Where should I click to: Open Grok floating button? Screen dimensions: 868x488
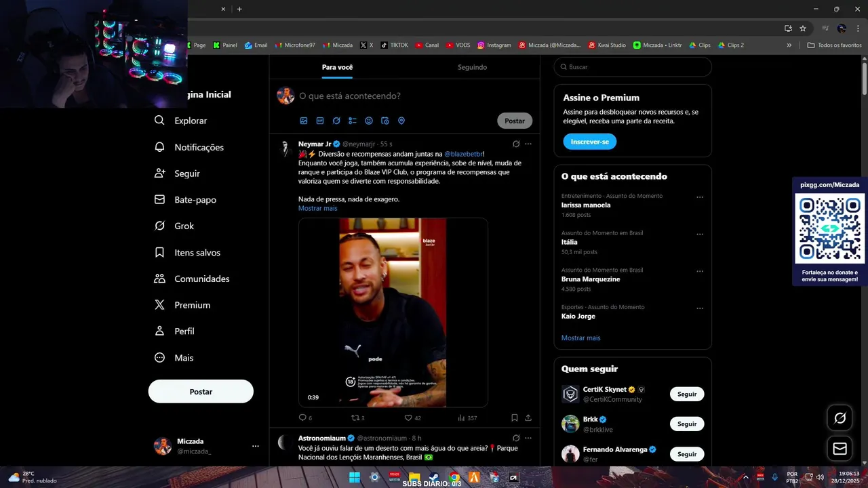point(840,418)
